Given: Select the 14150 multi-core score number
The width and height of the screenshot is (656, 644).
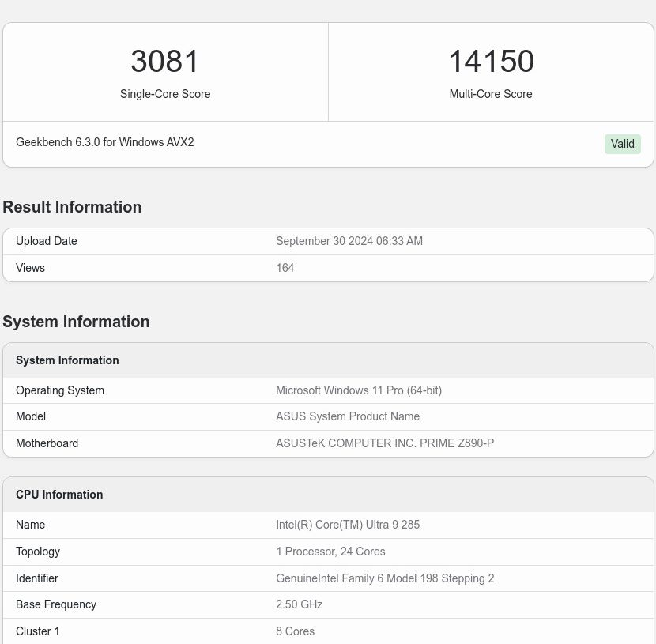Looking at the screenshot, I should click(491, 61).
